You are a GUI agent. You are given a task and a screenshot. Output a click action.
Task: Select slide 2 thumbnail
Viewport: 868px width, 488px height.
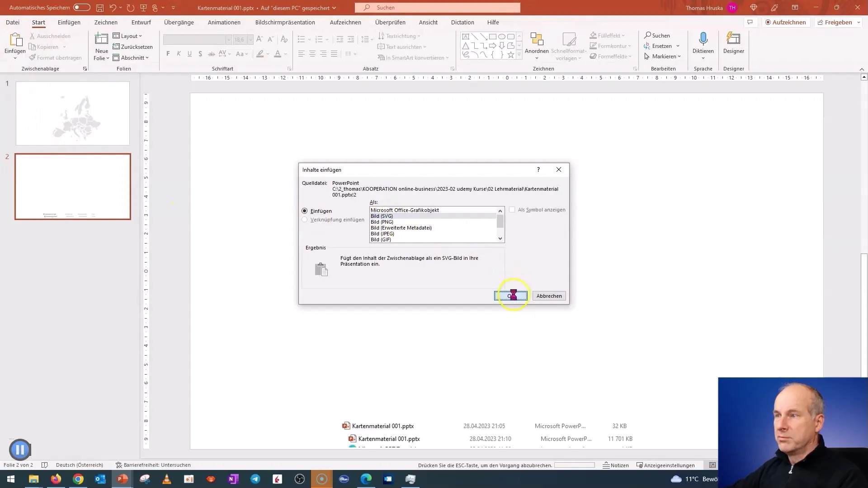[73, 187]
